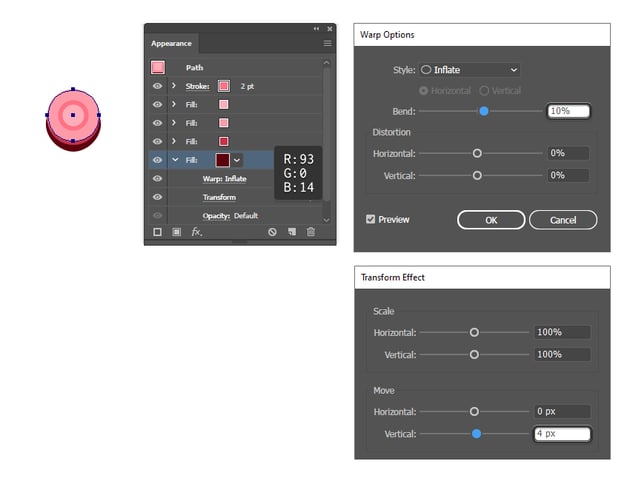
Task: Click the Scale Horizontal slider handle
Action: click(x=474, y=332)
